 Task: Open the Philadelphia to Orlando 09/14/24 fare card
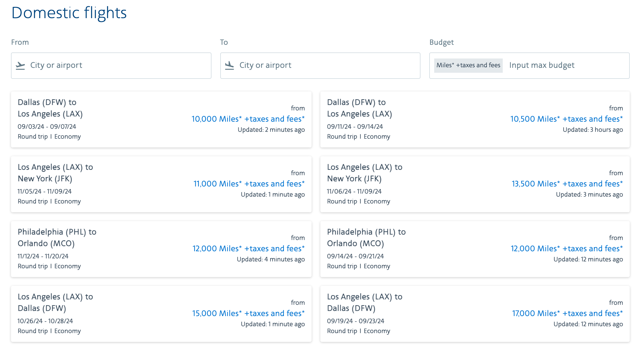(474, 249)
